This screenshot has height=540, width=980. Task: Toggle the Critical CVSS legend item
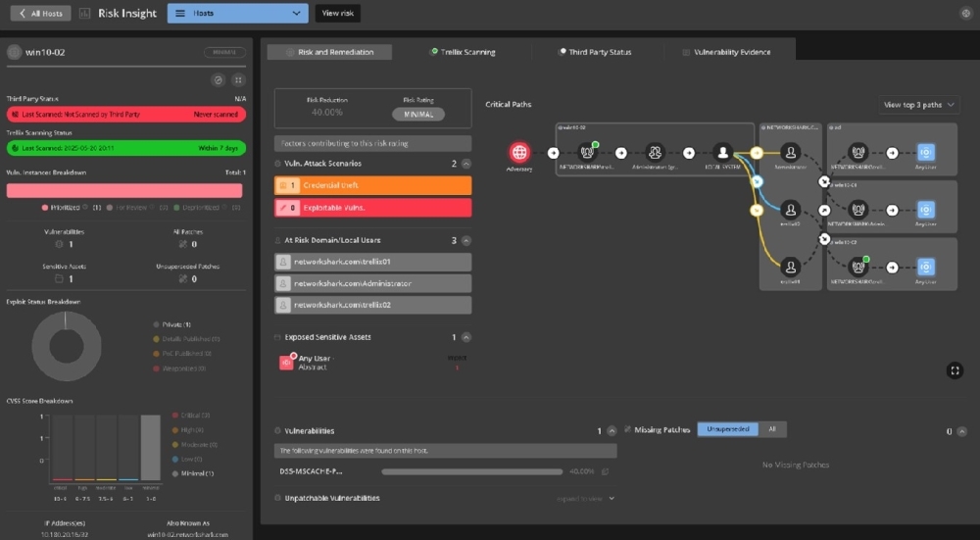191,415
